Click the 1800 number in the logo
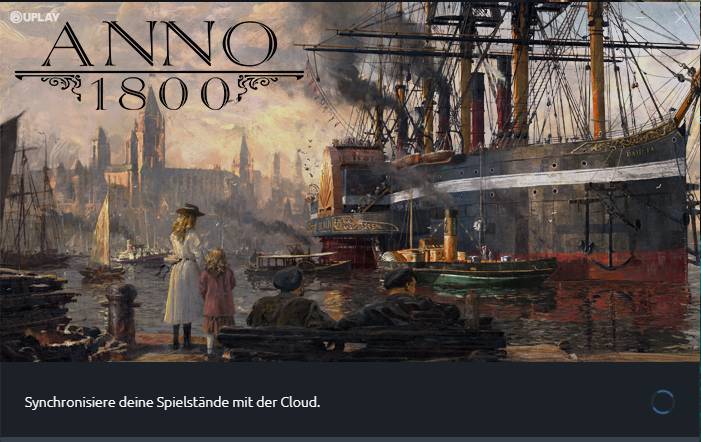Screen dimensions: 701x442 coord(161,93)
